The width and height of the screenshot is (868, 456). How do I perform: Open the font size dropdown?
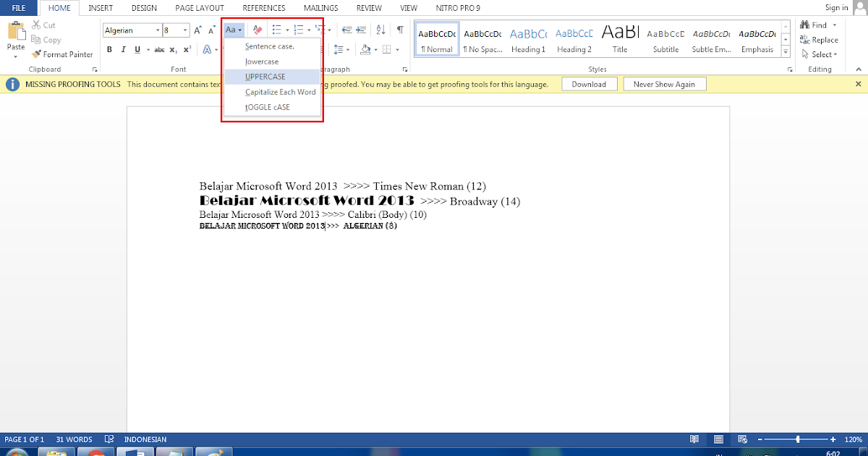tap(185, 30)
